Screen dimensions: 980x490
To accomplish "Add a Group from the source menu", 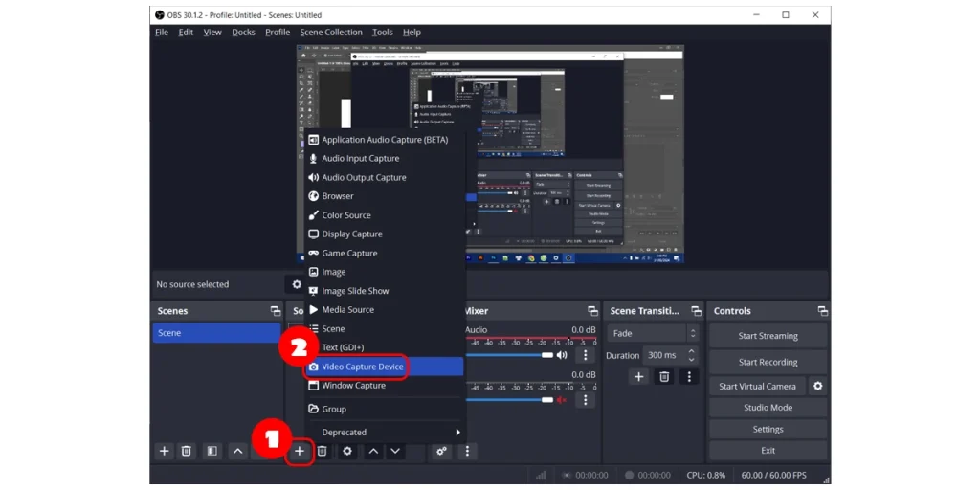I will coord(385,409).
